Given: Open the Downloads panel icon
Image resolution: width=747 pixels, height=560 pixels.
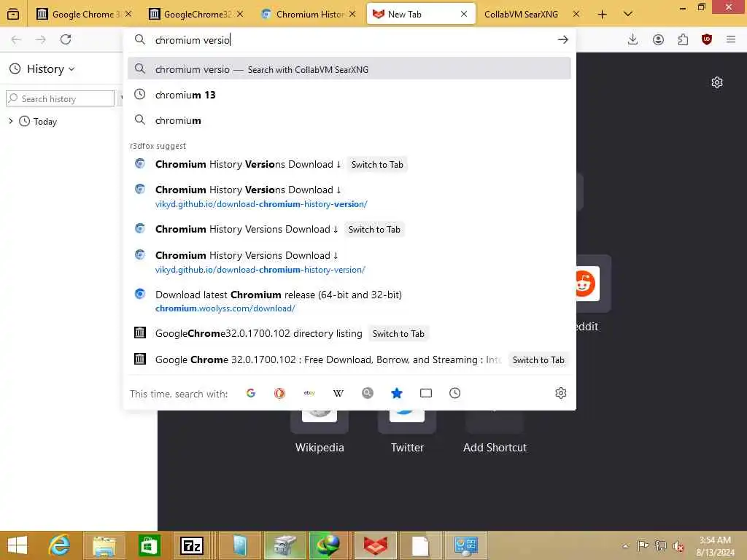Looking at the screenshot, I should (x=632, y=39).
